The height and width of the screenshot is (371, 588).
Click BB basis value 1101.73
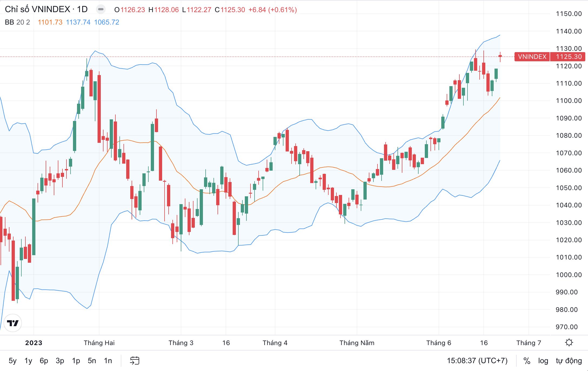tap(50, 22)
